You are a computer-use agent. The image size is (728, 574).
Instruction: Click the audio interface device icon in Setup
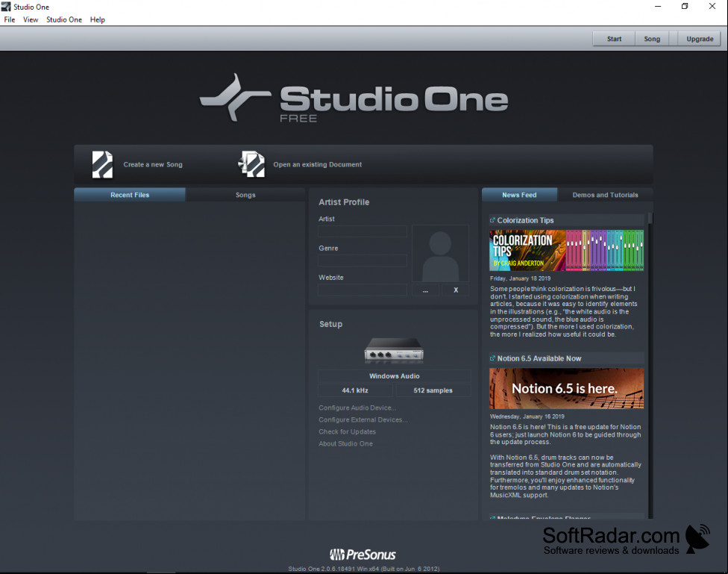pyautogui.click(x=394, y=350)
